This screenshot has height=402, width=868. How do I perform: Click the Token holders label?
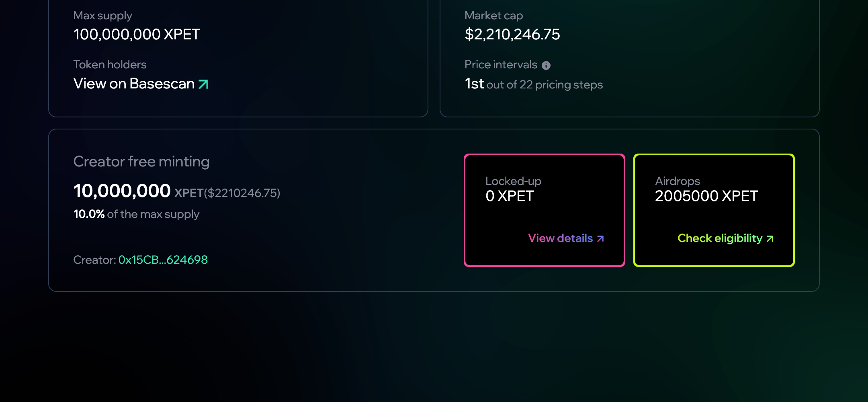click(x=110, y=65)
